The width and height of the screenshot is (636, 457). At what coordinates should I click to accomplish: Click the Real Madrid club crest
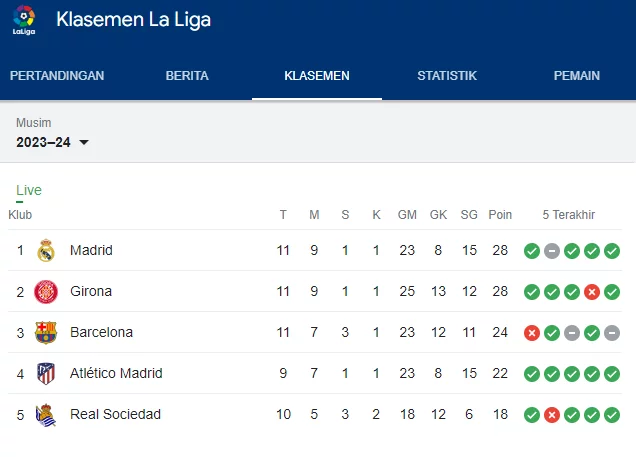click(46, 250)
